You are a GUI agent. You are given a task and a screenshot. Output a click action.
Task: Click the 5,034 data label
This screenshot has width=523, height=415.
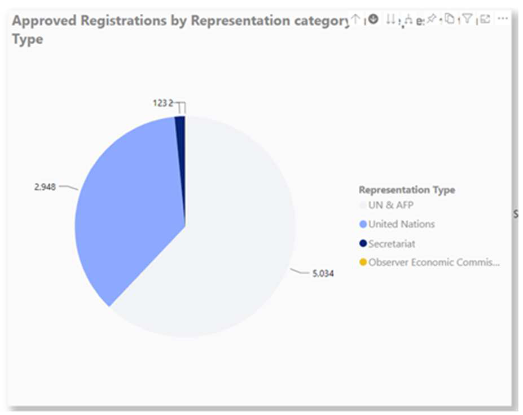[x=323, y=274]
